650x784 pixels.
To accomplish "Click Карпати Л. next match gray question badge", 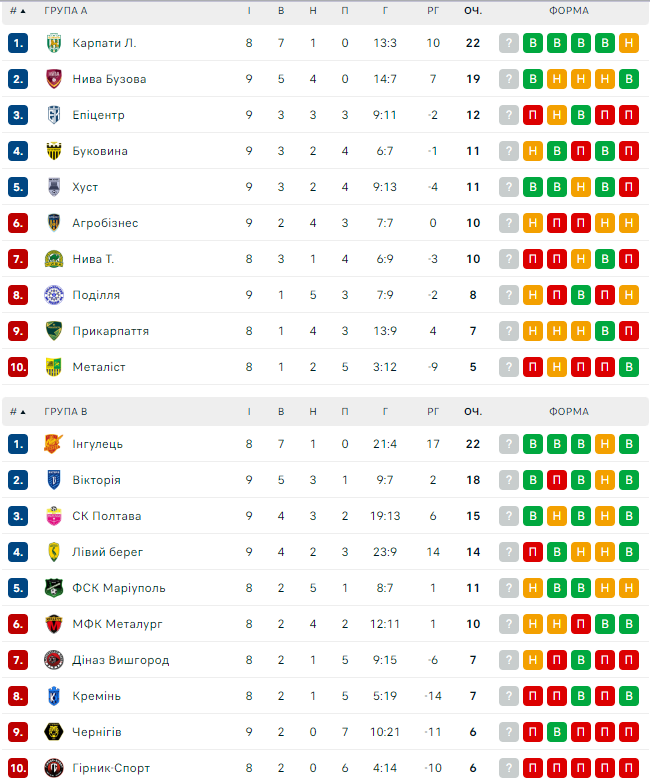I will (x=509, y=43).
